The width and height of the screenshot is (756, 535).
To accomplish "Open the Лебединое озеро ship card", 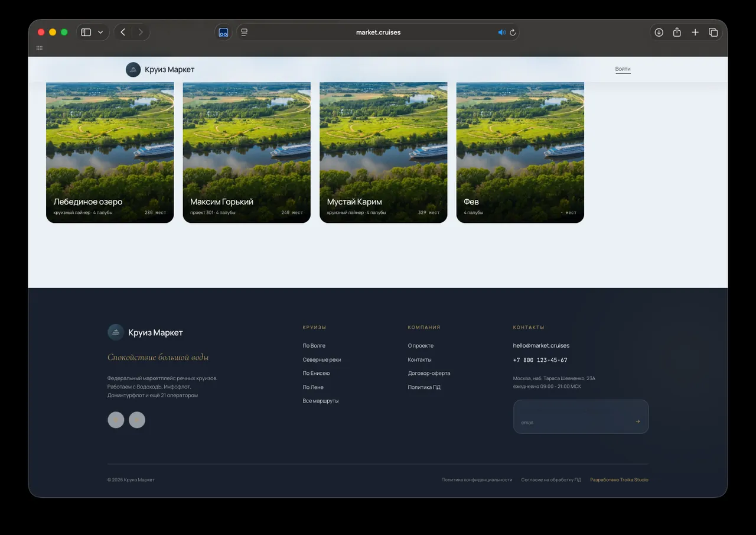I will pos(110,153).
